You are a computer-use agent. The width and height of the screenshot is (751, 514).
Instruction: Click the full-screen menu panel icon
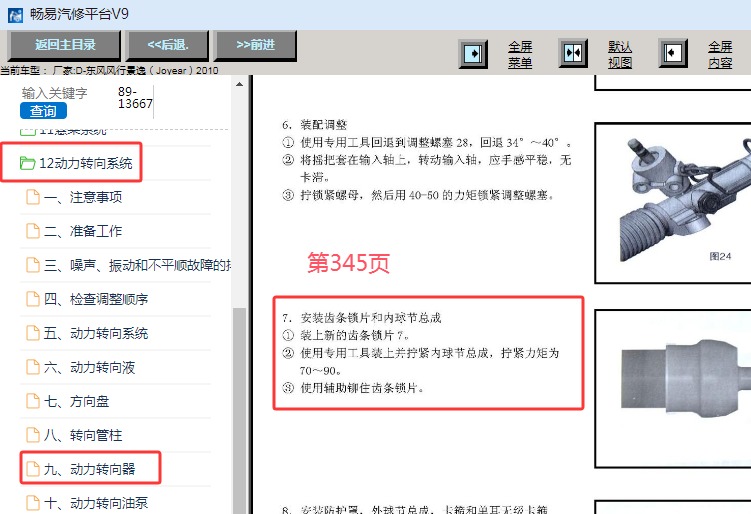(x=473, y=54)
